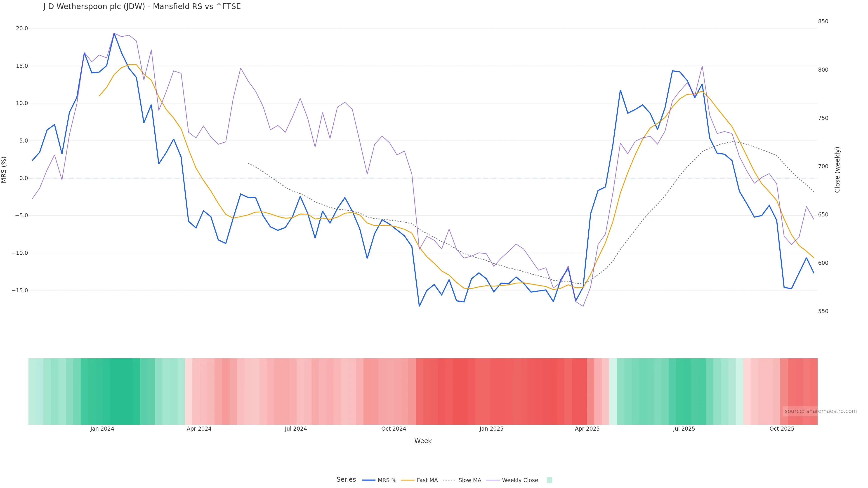Click the sharemaestro.com source watermark
This screenshot has width=868, height=488.
(x=821, y=411)
